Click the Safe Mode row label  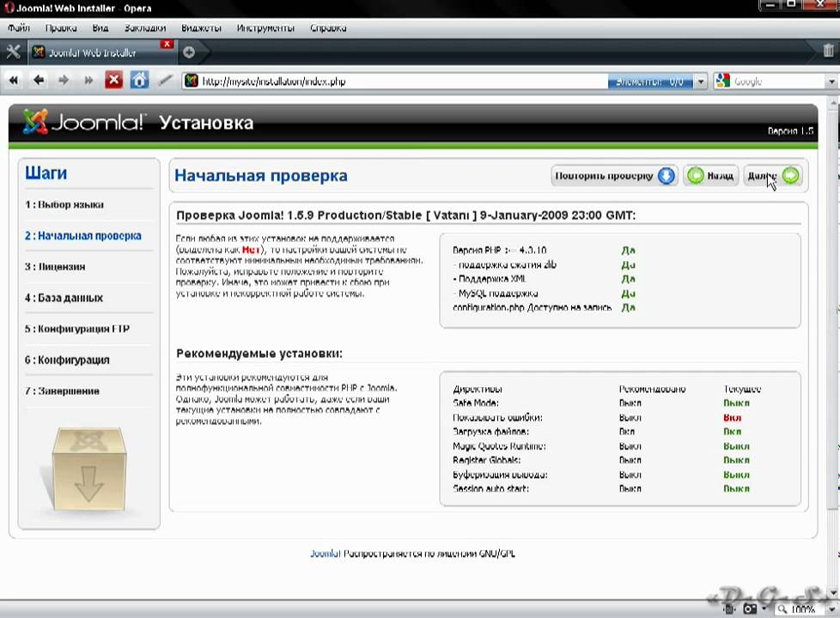[476, 403]
